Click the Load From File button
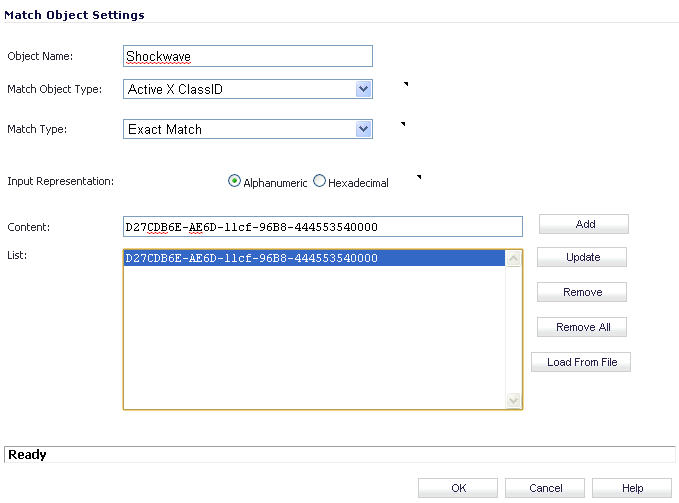The image size is (679, 503). pos(581,362)
